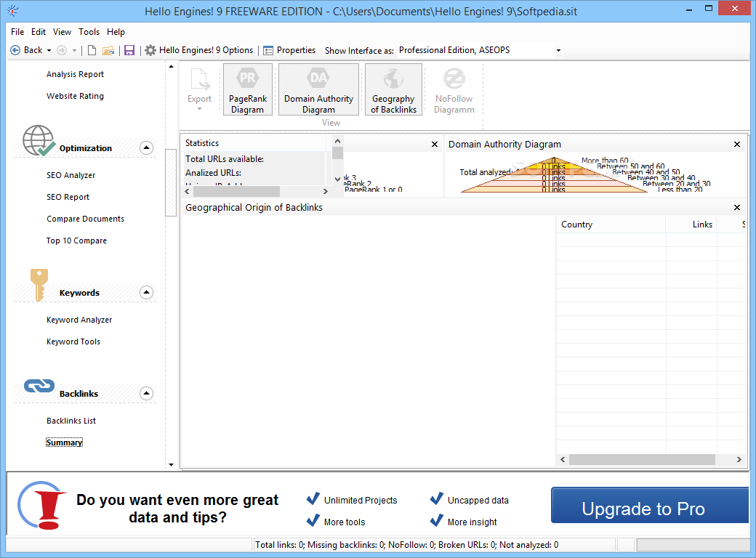
Task: Click the Keywords key icon
Action: (x=39, y=285)
